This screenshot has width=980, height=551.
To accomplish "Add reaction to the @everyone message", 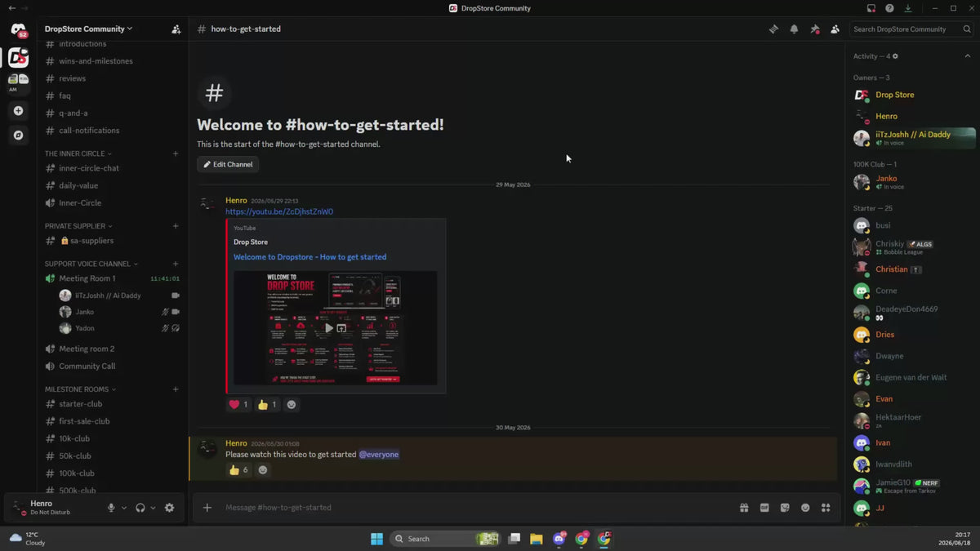I will coord(263,469).
